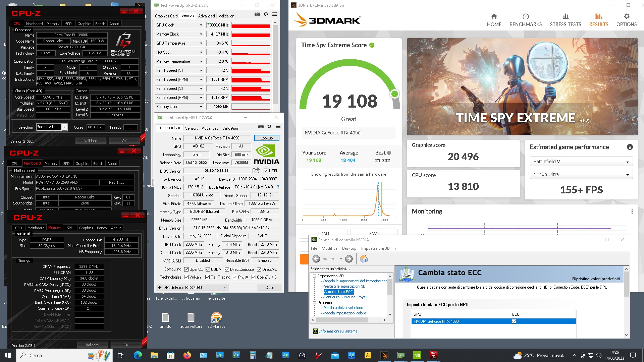The width and height of the screenshot is (644, 362).
Task: Open hamburger menu in upper GPU-Z window
Action: click(x=274, y=14)
